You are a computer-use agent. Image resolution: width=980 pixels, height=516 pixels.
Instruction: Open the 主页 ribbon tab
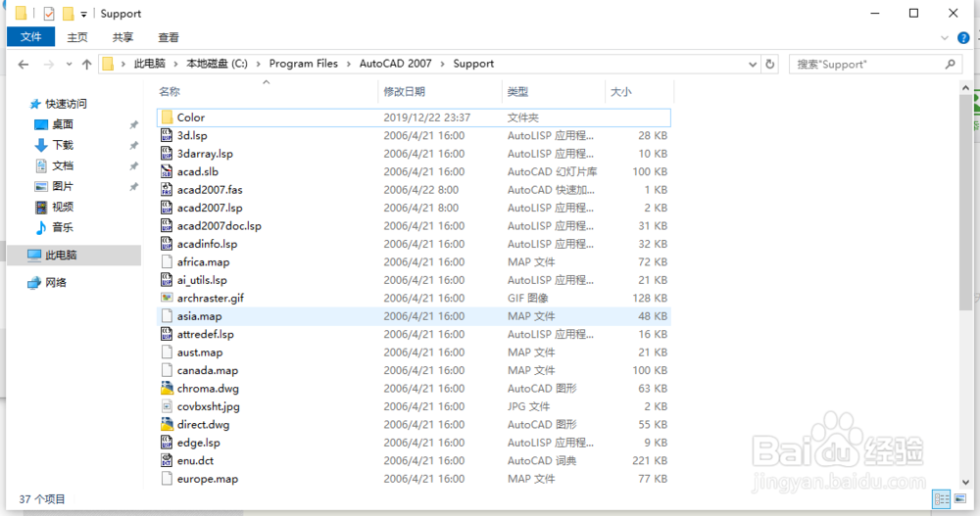click(77, 37)
